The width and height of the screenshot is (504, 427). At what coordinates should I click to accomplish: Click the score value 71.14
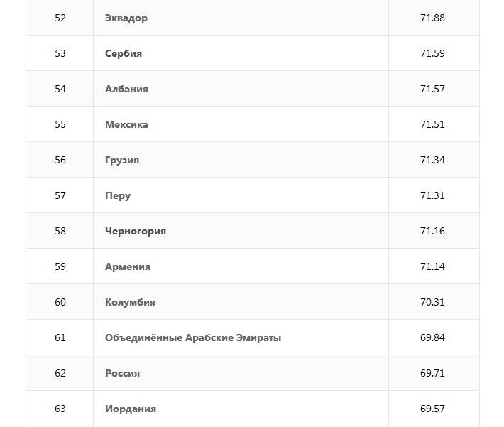(432, 266)
